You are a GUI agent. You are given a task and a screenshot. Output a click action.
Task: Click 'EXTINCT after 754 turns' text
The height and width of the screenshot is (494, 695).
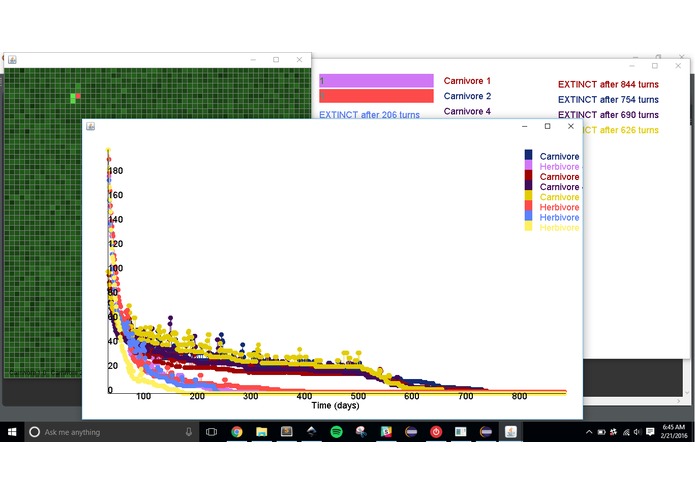(x=608, y=99)
